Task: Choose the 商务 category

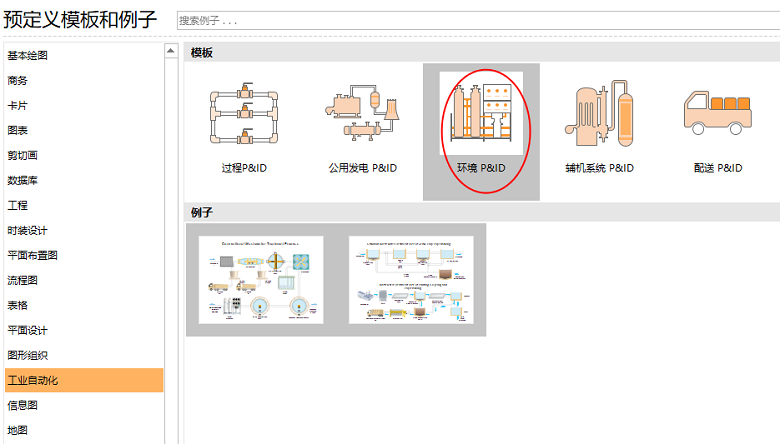Action: 18,80
